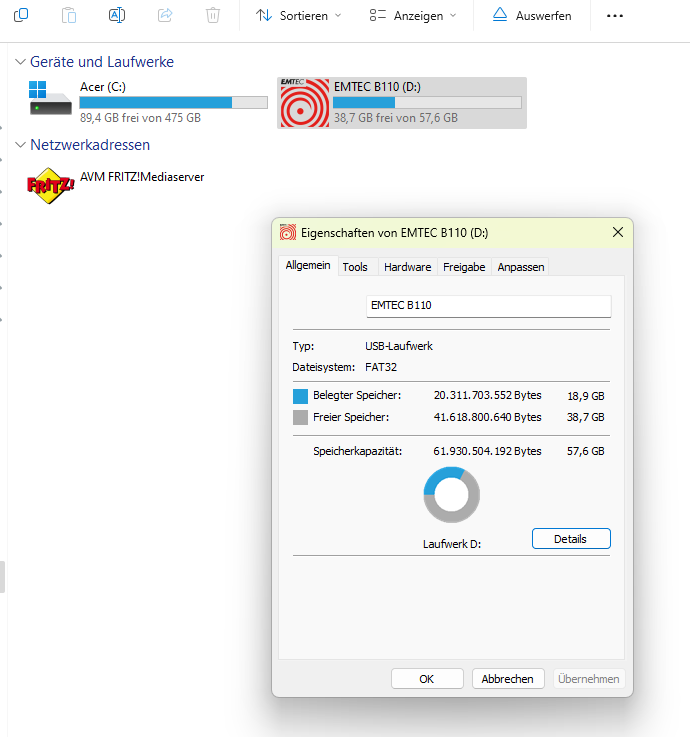Click Auswerfen to eject the drive
This screenshot has height=737, width=690.
pyautogui.click(x=532, y=16)
